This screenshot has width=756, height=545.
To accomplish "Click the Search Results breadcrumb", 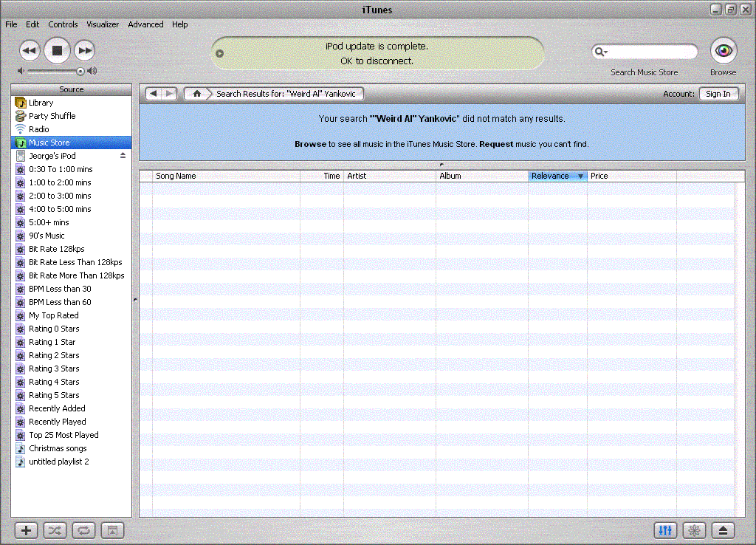I will click(286, 94).
